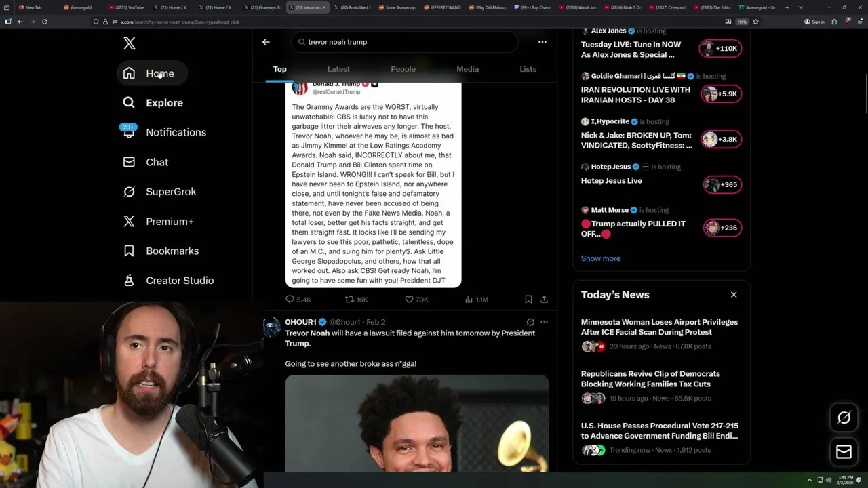
Task: Open SuperGrok in the sidebar
Action: pyautogui.click(x=159, y=192)
